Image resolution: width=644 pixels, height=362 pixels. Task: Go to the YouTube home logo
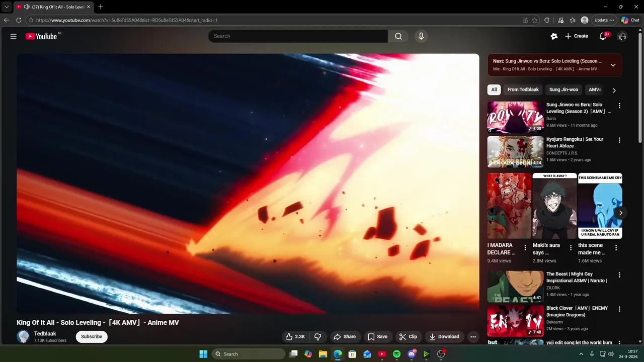(x=41, y=36)
